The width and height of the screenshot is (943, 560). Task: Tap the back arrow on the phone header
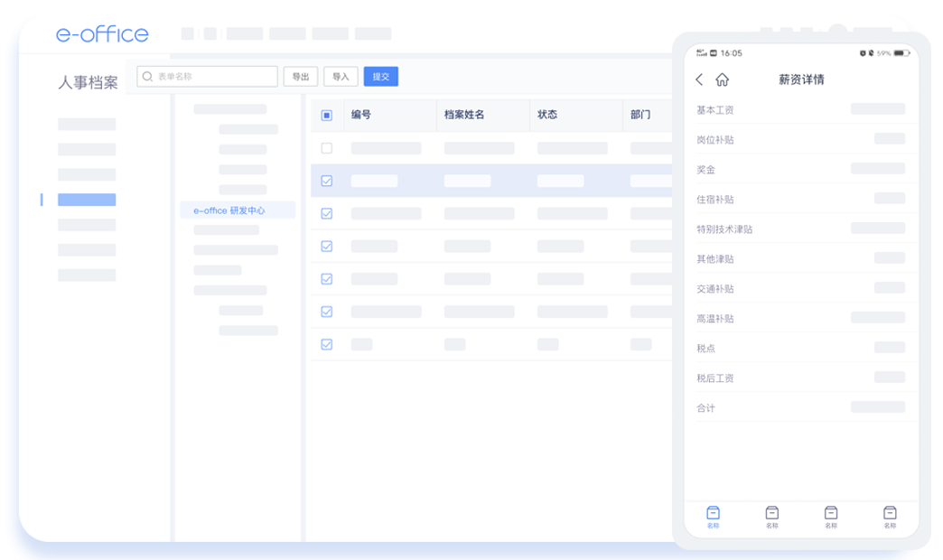pyautogui.click(x=699, y=79)
